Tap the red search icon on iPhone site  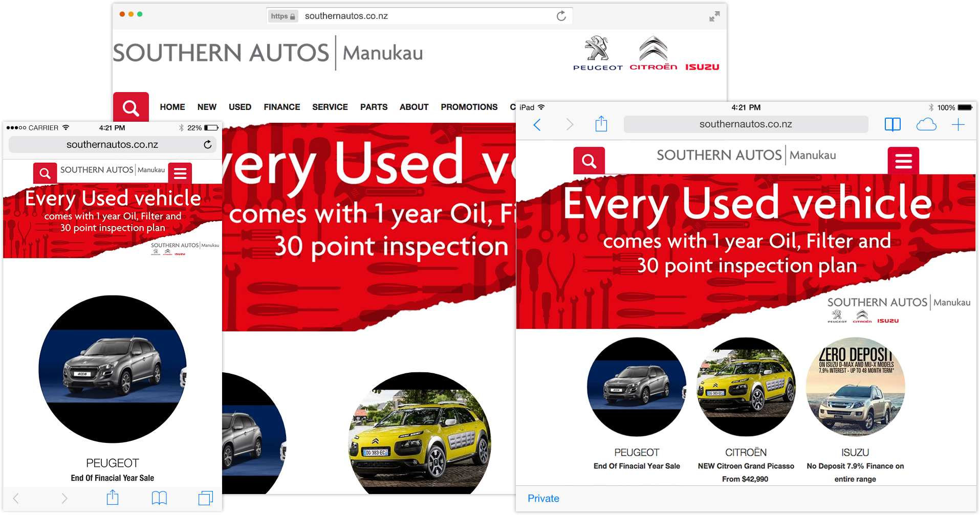45,173
